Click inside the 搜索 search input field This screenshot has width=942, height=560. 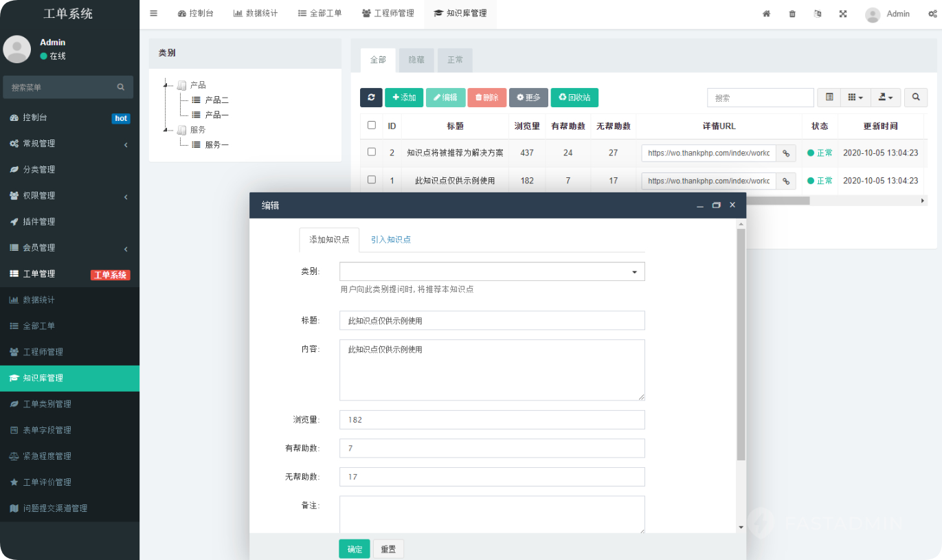click(760, 97)
